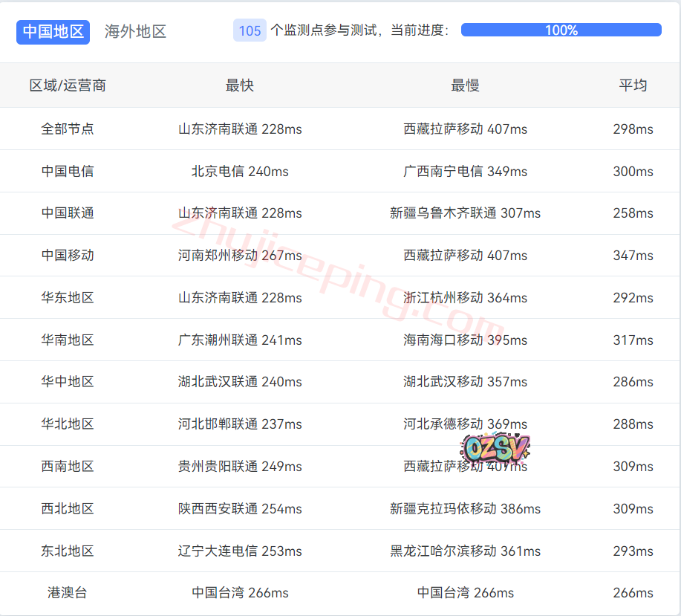The width and height of the screenshot is (681, 616).
Task: Click the 平均 column header
Action: [x=633, y=85]
